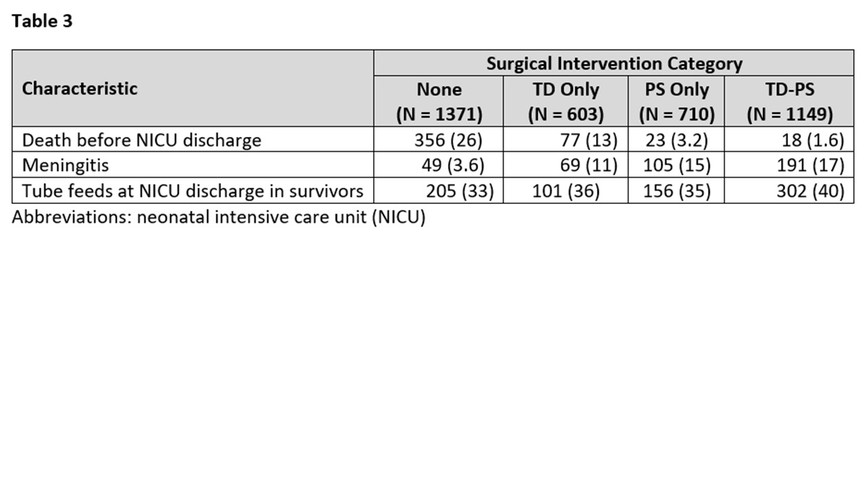Select the Death before NICU discharge row label

[141, 140]
